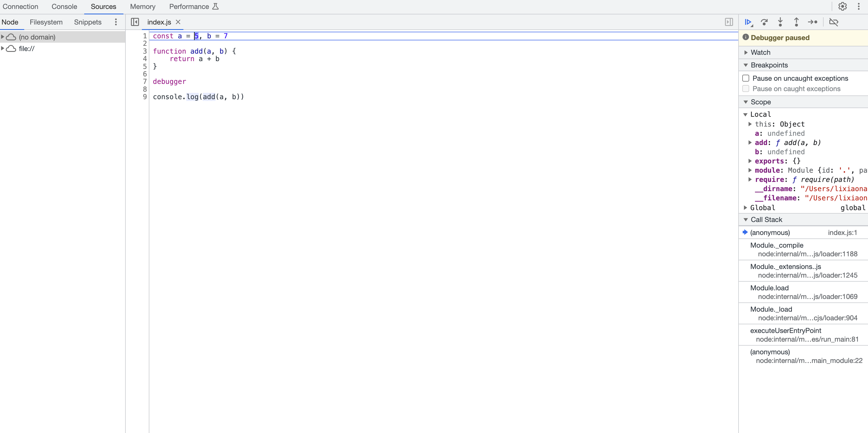
Task: Open DevTools settings gear
Action: pos(842,6)
